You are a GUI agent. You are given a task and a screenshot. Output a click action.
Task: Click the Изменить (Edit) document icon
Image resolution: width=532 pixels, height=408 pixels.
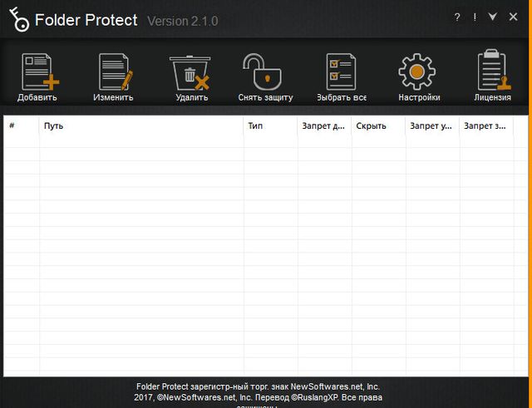tap(114, 72)
